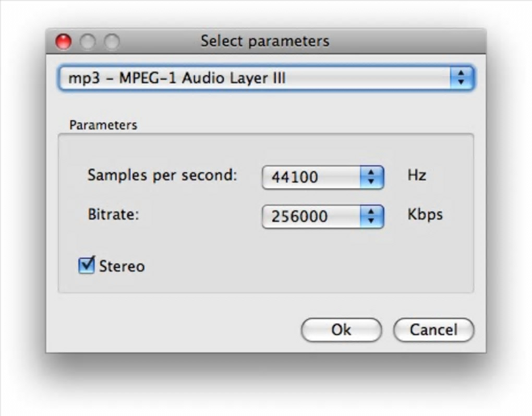Confirm the parameters with the Ok button
532x416 pixels.
point(341,330)
